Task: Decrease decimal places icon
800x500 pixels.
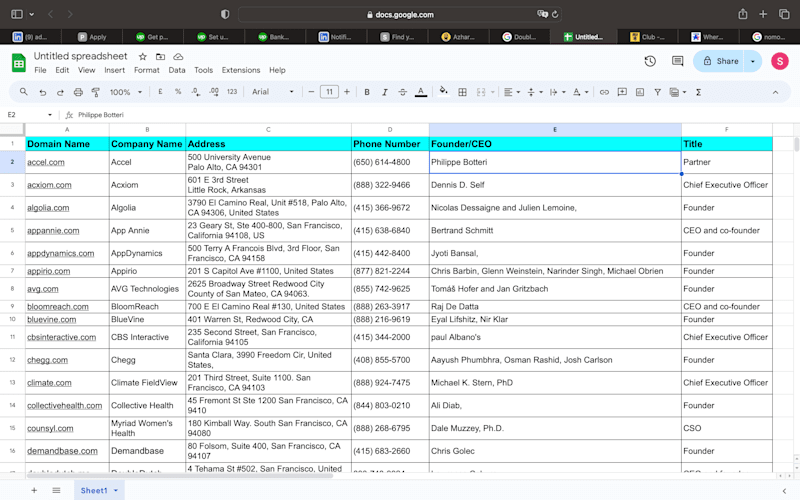Action: tap(195, 92)
